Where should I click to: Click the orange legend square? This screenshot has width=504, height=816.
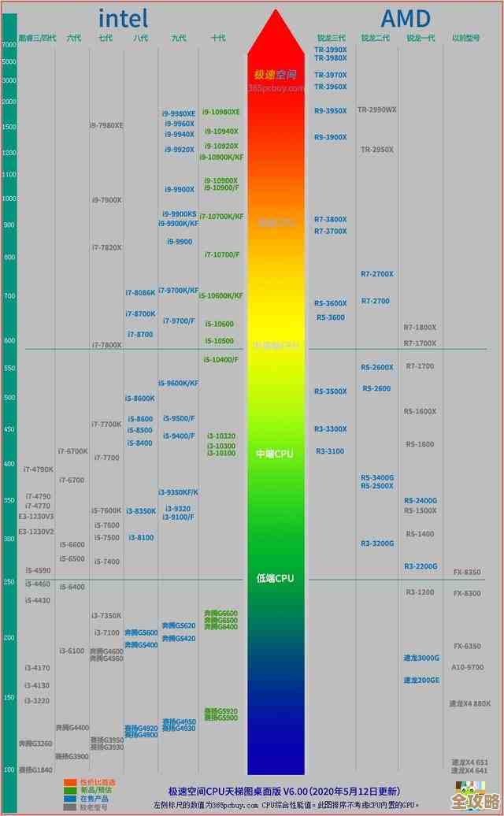pyautogui.click(x=70, y=783)
